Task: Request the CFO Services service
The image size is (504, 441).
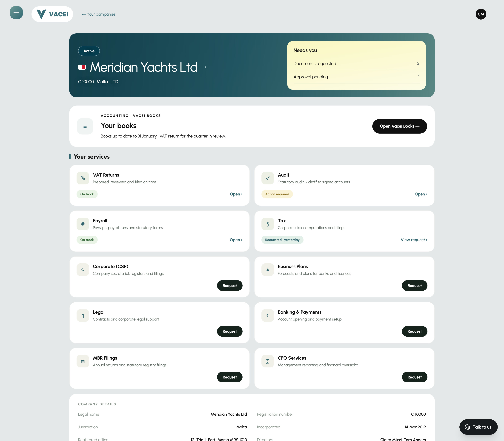Action: (414, 377)
